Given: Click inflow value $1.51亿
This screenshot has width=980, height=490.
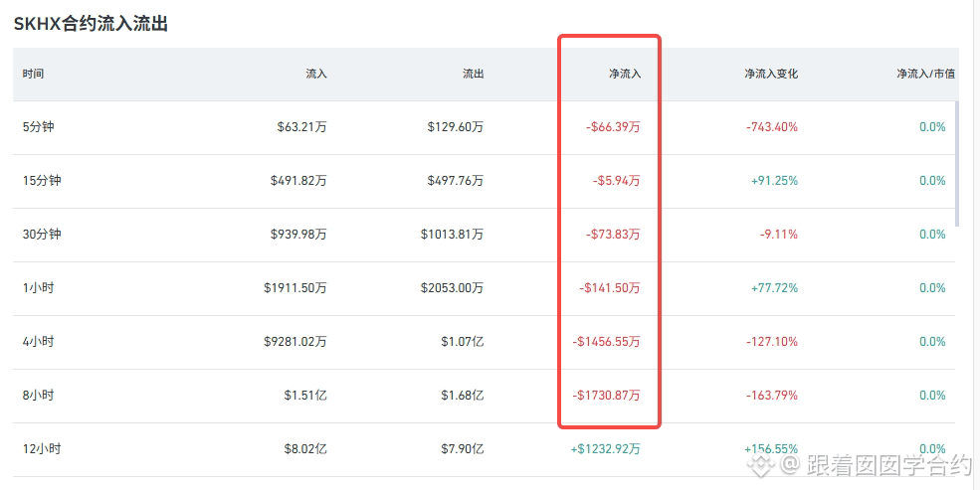Looking at the screenshot, I should (305, 396).
